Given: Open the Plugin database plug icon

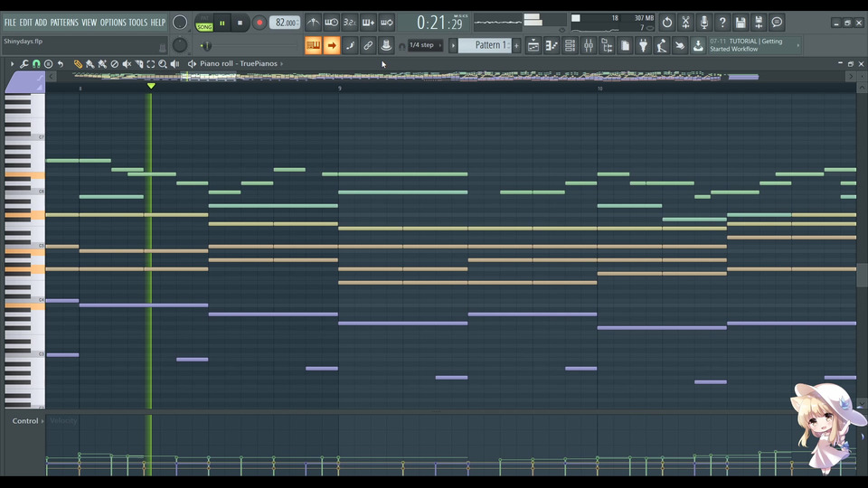Looking at the screenshot, I should tap(643, 45).
